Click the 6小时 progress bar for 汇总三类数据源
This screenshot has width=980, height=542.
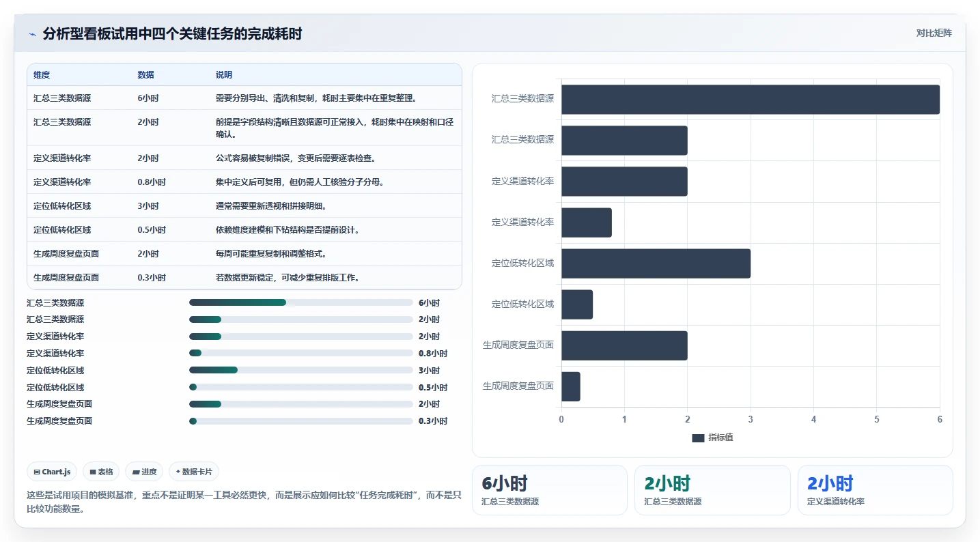point(301,302)
